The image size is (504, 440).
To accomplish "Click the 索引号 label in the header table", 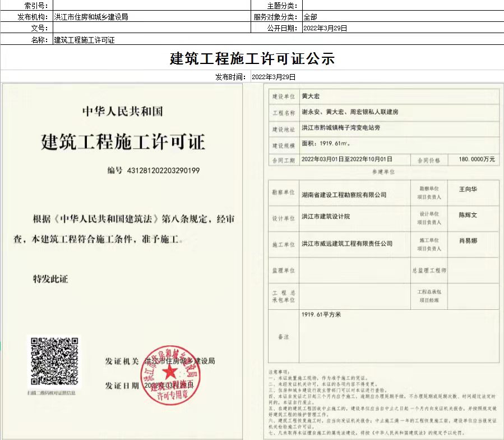I will click(x=36, y=6).
